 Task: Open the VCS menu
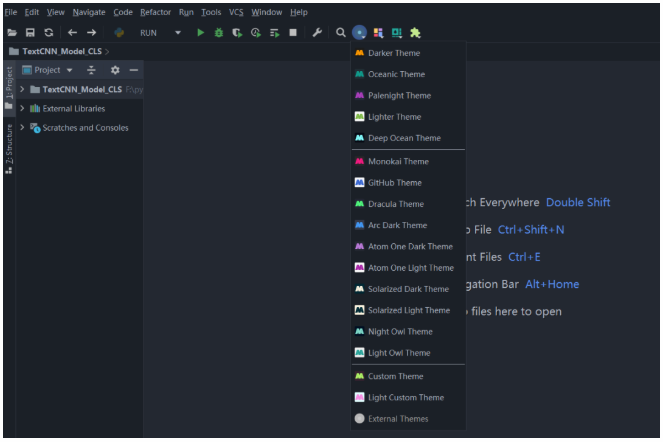[236, 12]
